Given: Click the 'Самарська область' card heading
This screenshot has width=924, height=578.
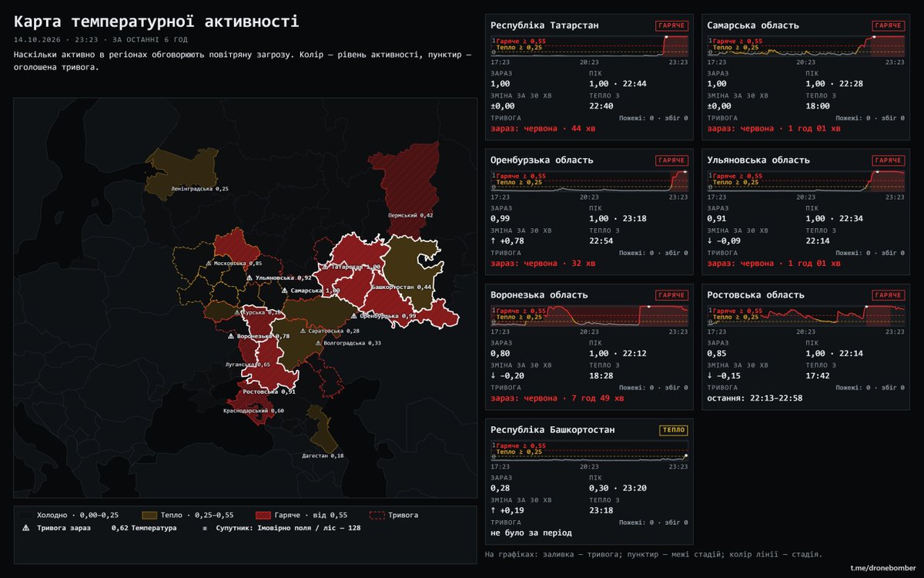Looking at the screenshot, I should tap(753, 25).
